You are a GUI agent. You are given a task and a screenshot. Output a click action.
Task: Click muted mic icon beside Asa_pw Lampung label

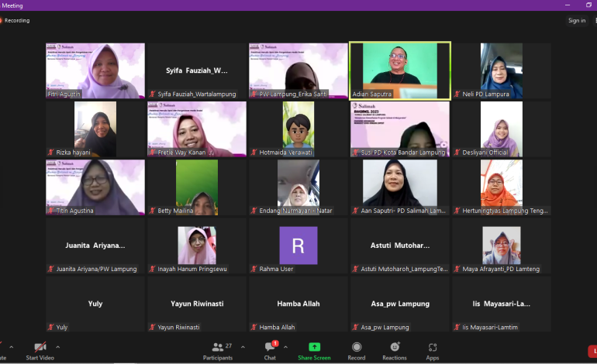pyautogui.click(x=355, y=327)
